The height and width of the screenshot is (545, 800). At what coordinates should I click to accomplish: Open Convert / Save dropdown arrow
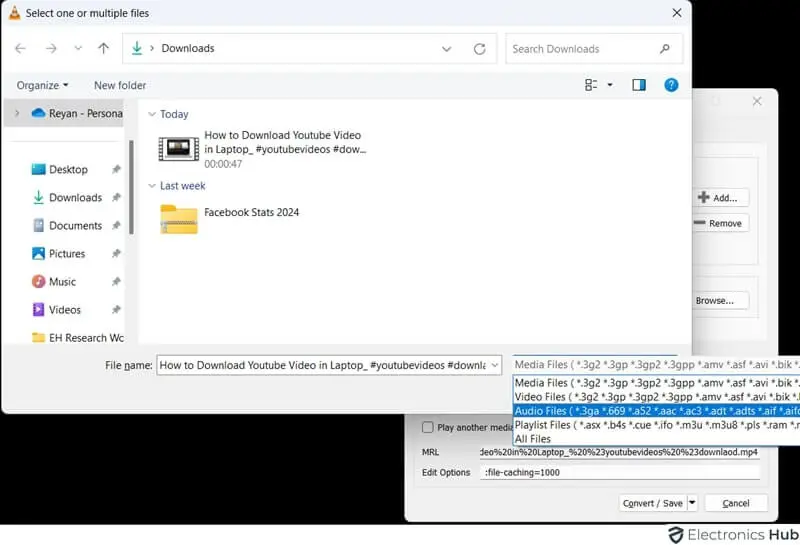(x=692, y=503)
